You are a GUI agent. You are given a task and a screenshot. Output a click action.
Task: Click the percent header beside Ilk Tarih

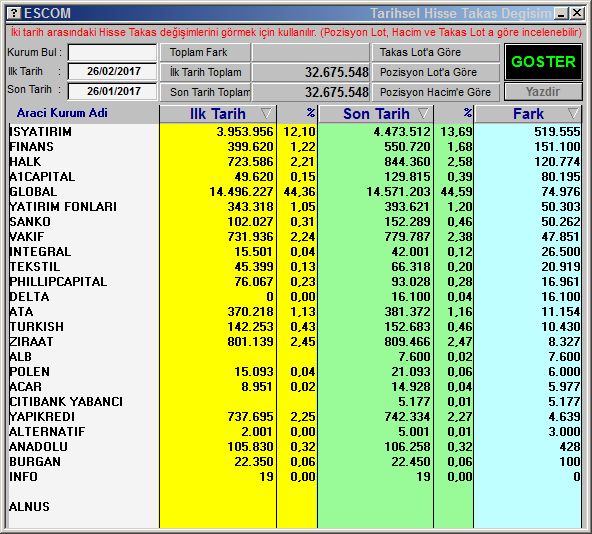click(297, 114)
